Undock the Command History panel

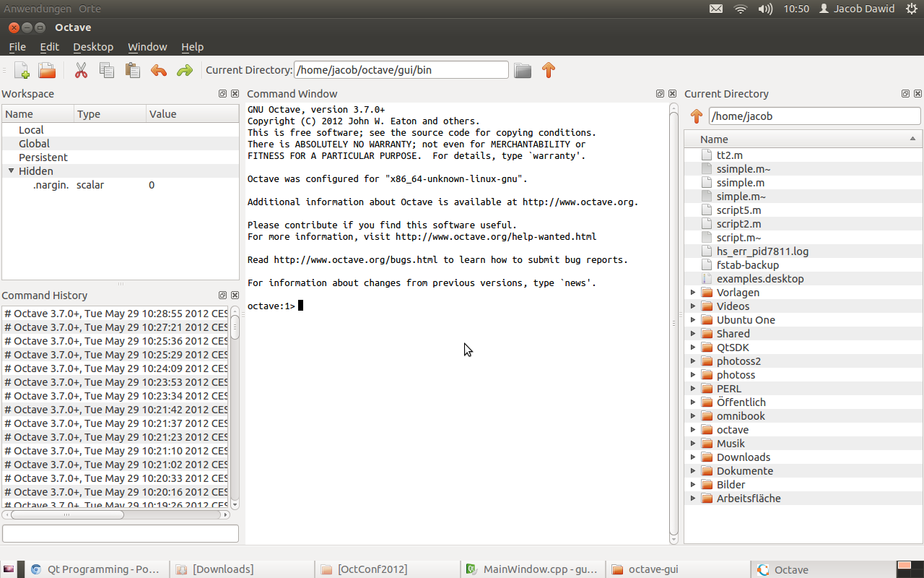point(224,296)
